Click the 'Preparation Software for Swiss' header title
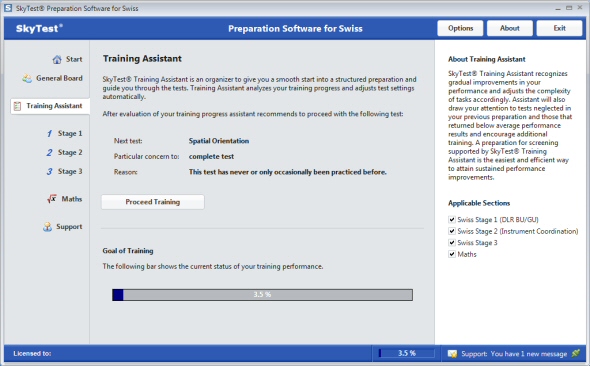The image size is (590, 366). tap(295, 29)
